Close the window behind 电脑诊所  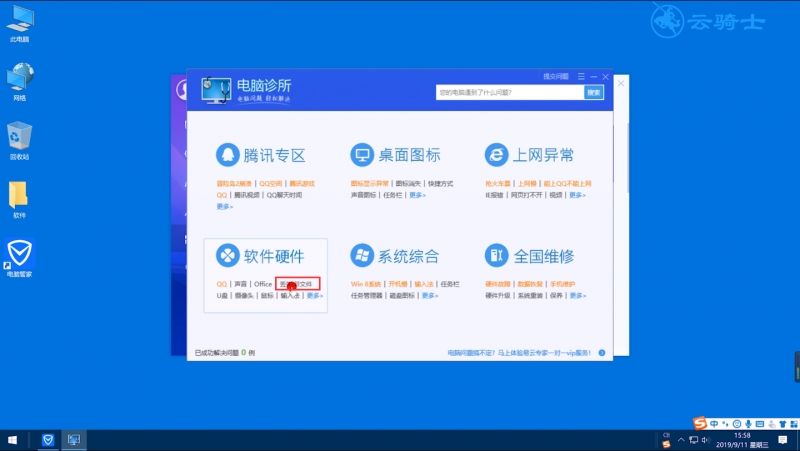621,83
